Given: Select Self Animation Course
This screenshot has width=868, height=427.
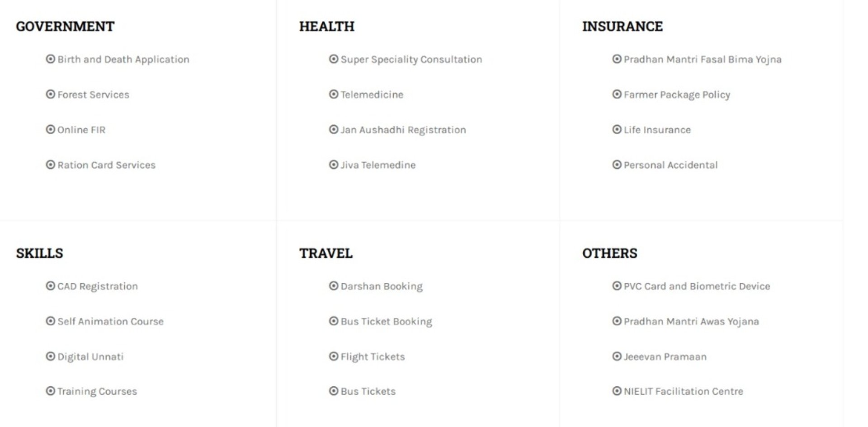Looking at the screenshot, I should pos(110,322).
